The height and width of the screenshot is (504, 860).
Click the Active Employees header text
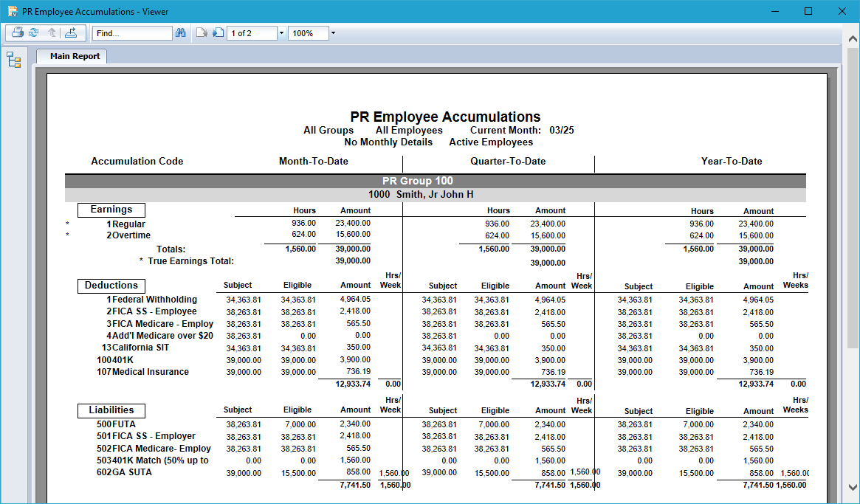coord(491,142)
